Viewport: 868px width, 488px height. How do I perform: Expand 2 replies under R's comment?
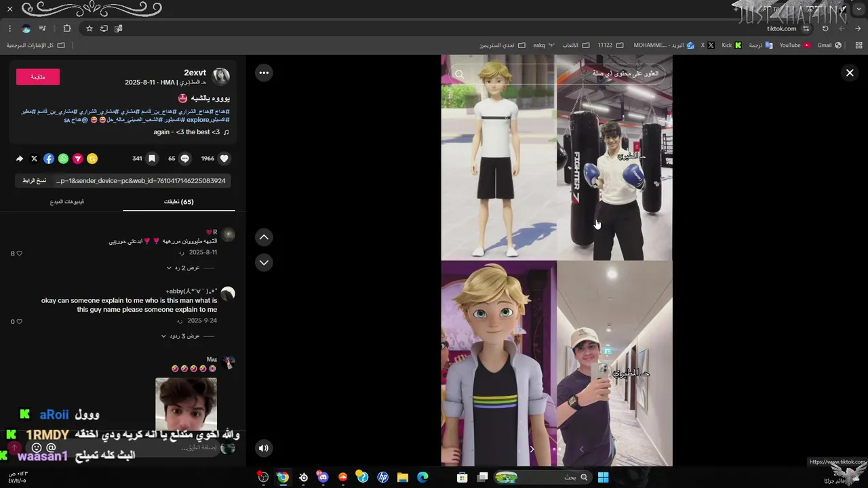coord(184,268)
